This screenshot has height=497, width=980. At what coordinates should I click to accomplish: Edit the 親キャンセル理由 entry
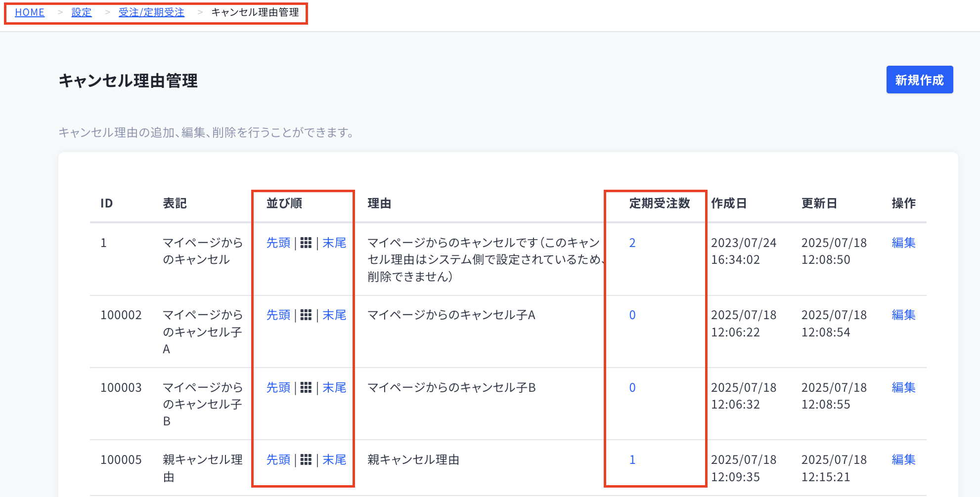point(903,460)
